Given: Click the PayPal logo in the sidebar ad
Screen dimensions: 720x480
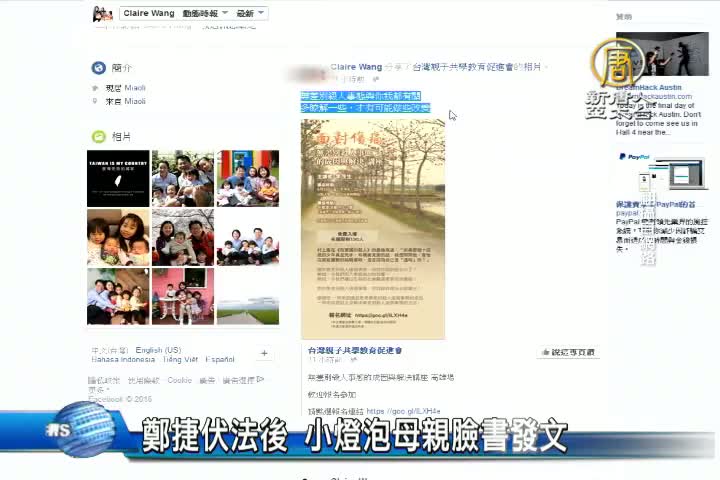Looking at the screenshot, I should (634, 157).
